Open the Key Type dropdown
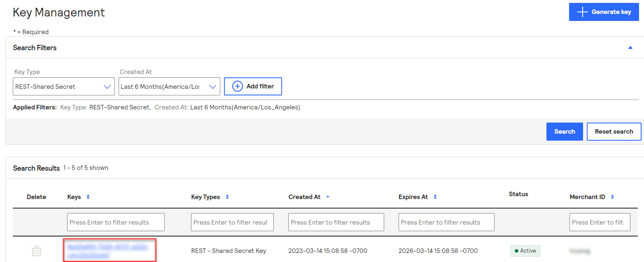The height and width of the screenshot is (262, 644). (64, 86)
